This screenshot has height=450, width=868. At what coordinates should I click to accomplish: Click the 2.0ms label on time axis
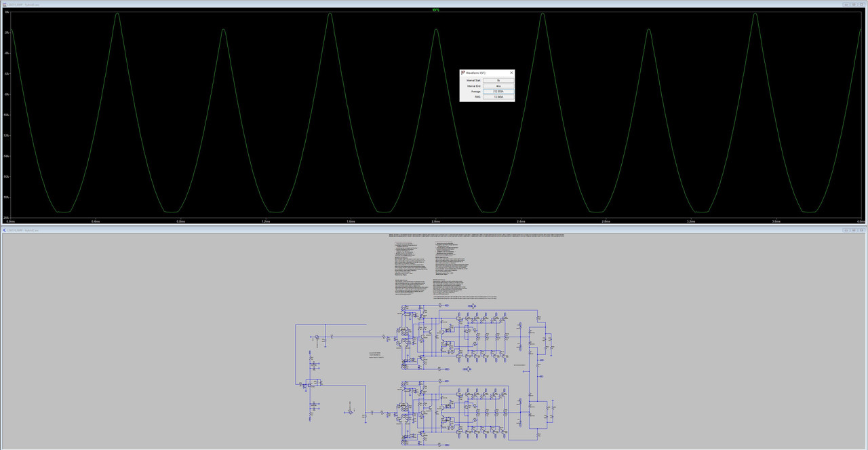436,221
